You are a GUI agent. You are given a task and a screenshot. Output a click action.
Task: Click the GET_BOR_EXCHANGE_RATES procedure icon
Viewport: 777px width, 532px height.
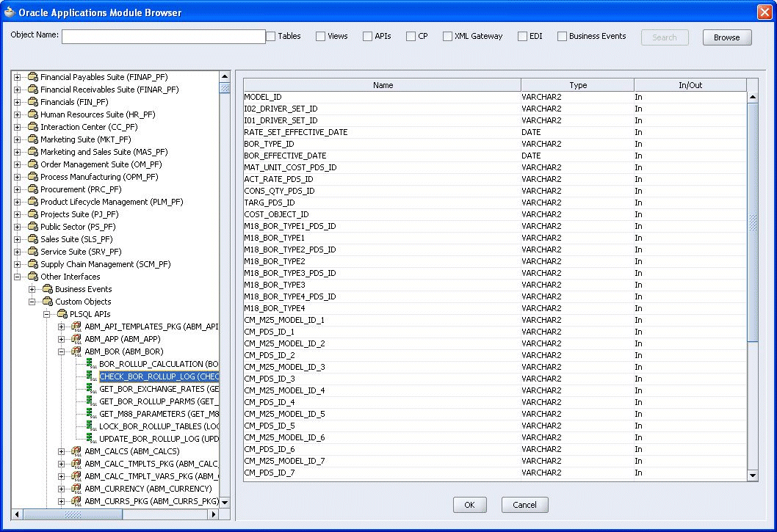tap(92, 389)
